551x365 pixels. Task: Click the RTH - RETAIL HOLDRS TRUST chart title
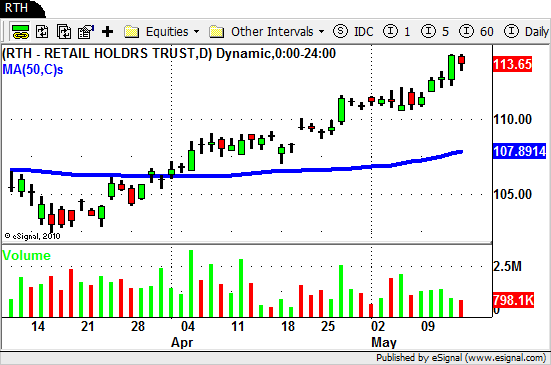pos(169,54)
